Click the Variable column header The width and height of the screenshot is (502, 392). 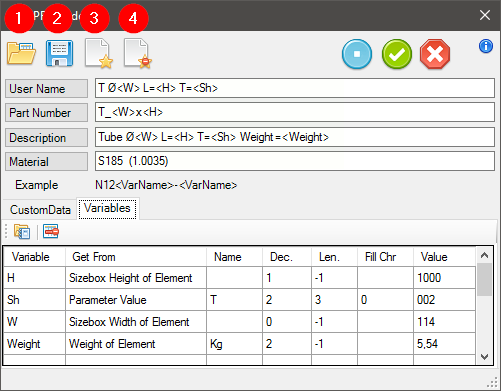35,257
